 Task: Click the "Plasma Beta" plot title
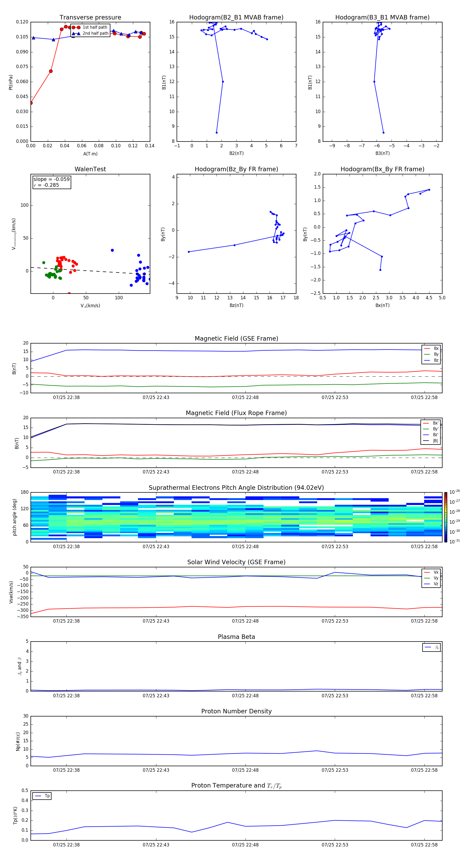tap(236, 637)
